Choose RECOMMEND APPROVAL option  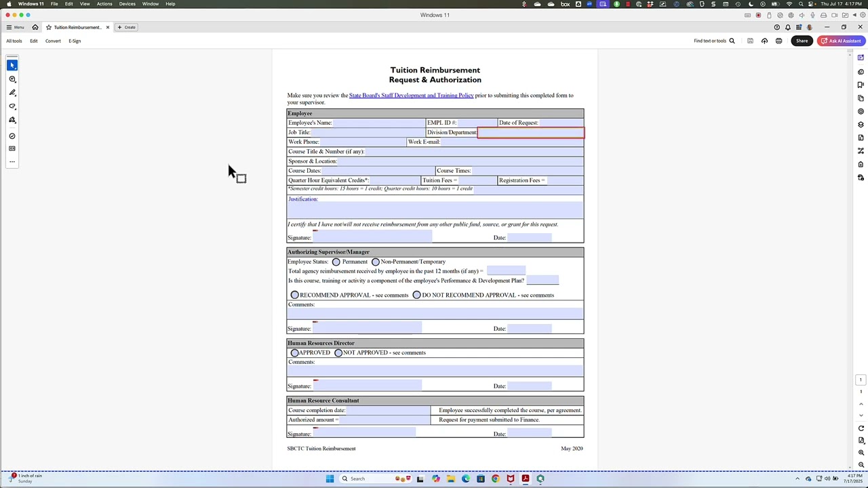point(295,295)
